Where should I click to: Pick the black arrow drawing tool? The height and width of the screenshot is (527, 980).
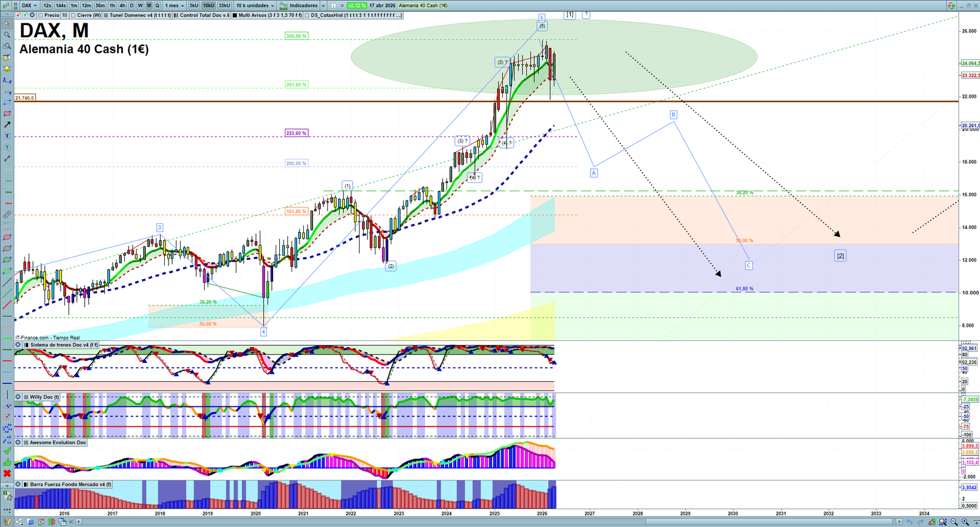pos(7,125)
